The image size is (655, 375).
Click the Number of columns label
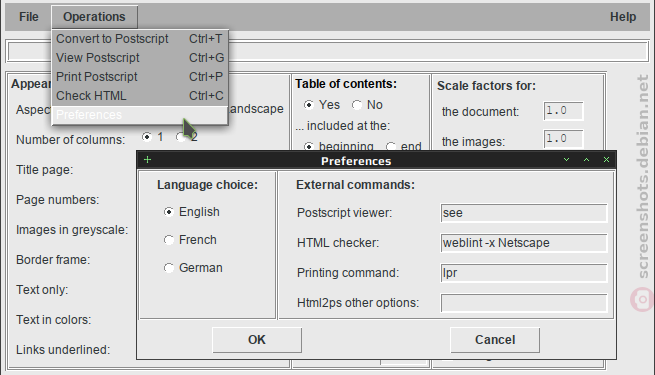[71, 140]
